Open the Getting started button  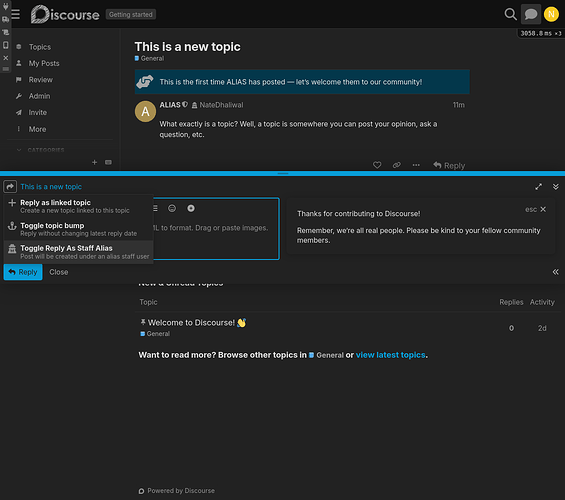click(130, 14)
